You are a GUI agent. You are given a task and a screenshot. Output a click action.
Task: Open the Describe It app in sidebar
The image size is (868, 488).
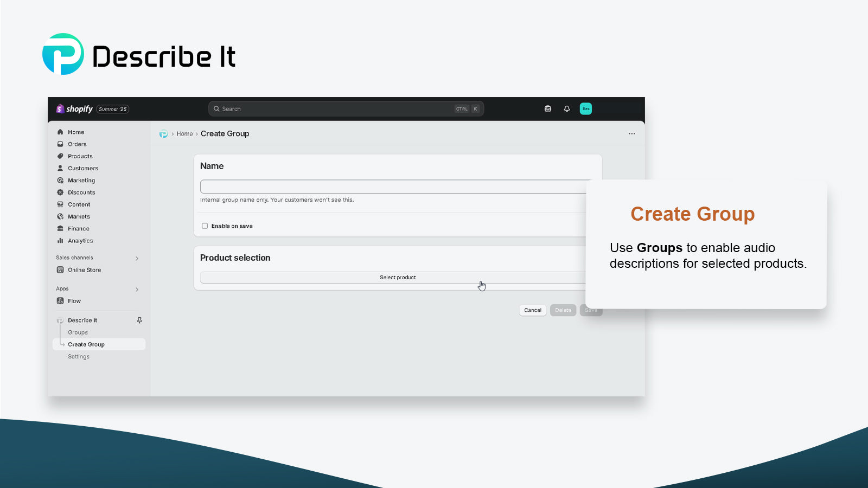tap(82, 320)
